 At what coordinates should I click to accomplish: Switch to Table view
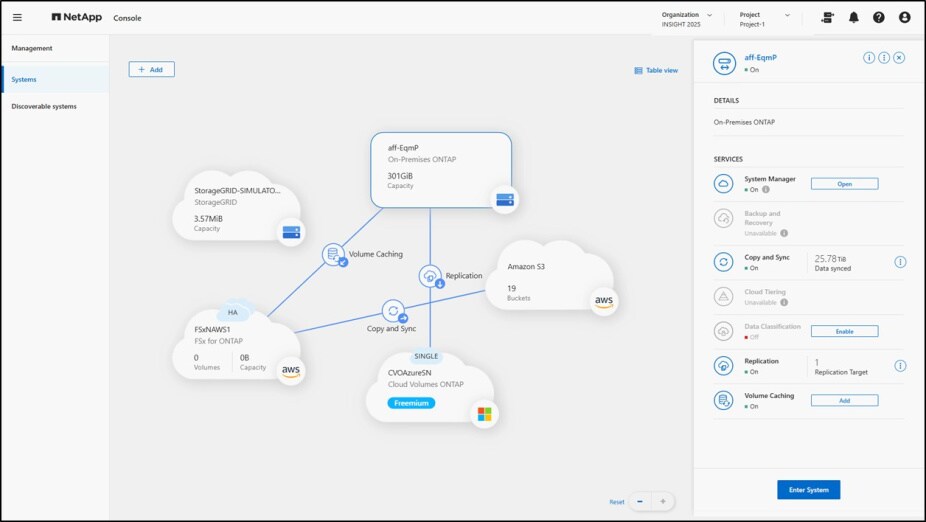tap(656, 70)
